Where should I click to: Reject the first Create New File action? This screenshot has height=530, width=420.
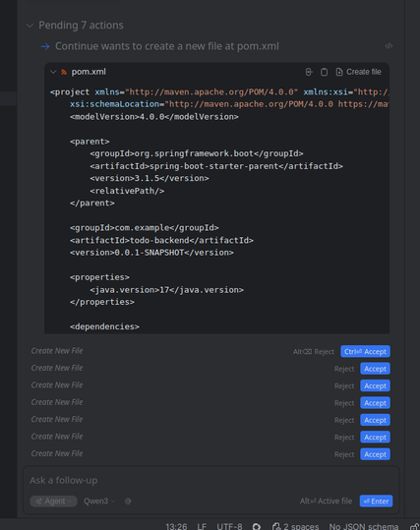[314, 352]
